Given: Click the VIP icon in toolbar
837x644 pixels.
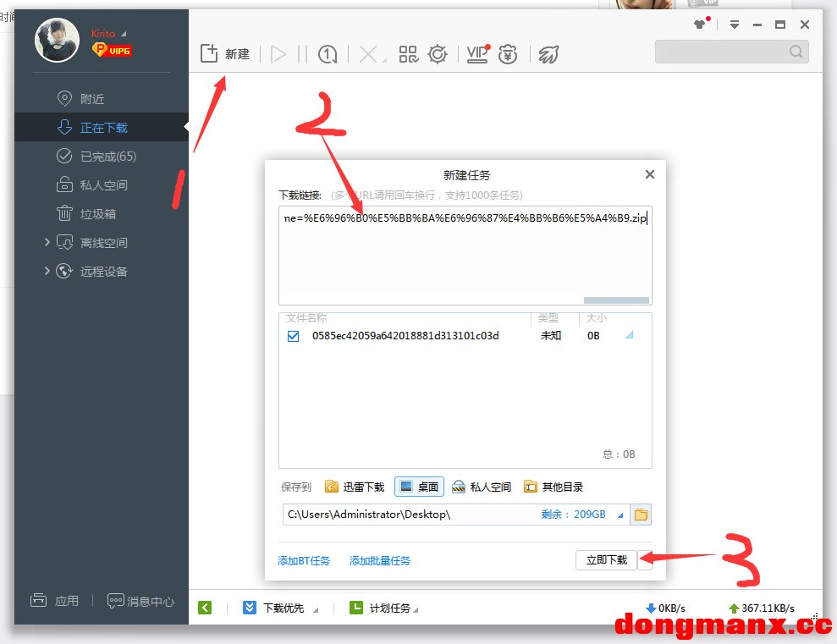Looking at the screenshot, I should pyautogui.click(x=477, y=54).
